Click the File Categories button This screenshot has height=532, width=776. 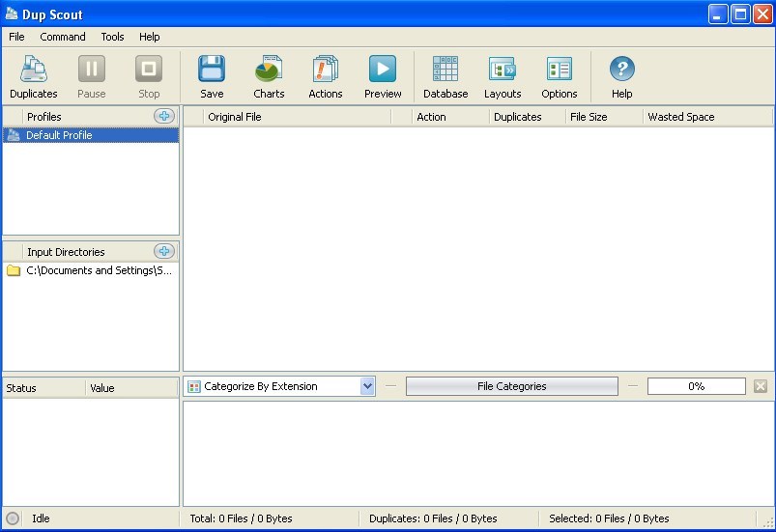click(512, 386)
